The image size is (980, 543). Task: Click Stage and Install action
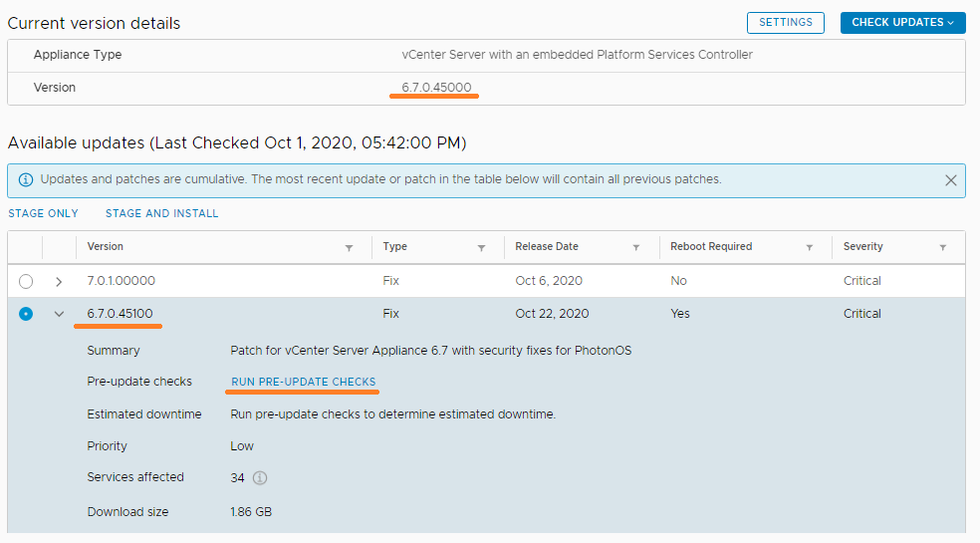click(161, 213)
